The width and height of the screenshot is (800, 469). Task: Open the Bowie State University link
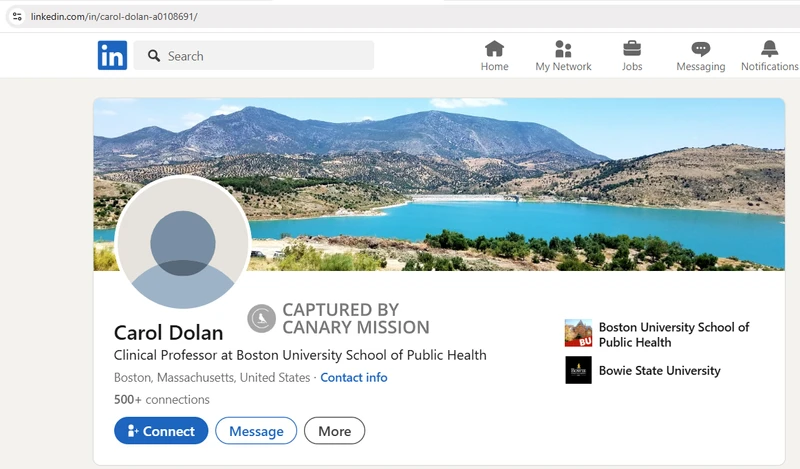click(x=659, y=371)
